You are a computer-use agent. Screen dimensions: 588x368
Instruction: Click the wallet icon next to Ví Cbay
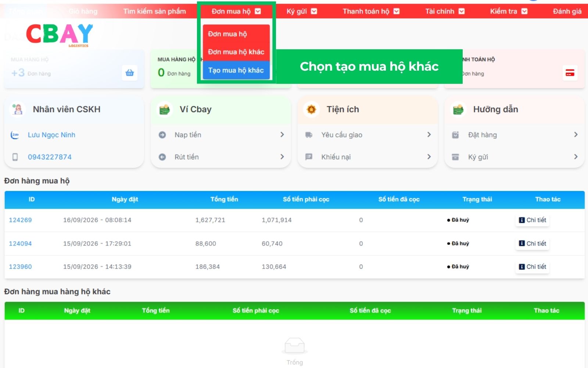pyautogui.click(x=165, y=109)
